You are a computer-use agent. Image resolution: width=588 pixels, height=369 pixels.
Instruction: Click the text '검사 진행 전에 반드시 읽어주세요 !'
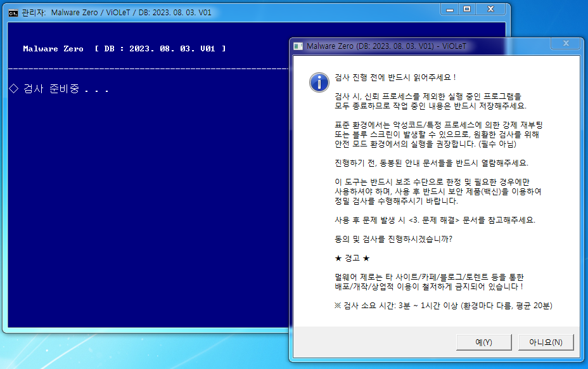(395, 77)
